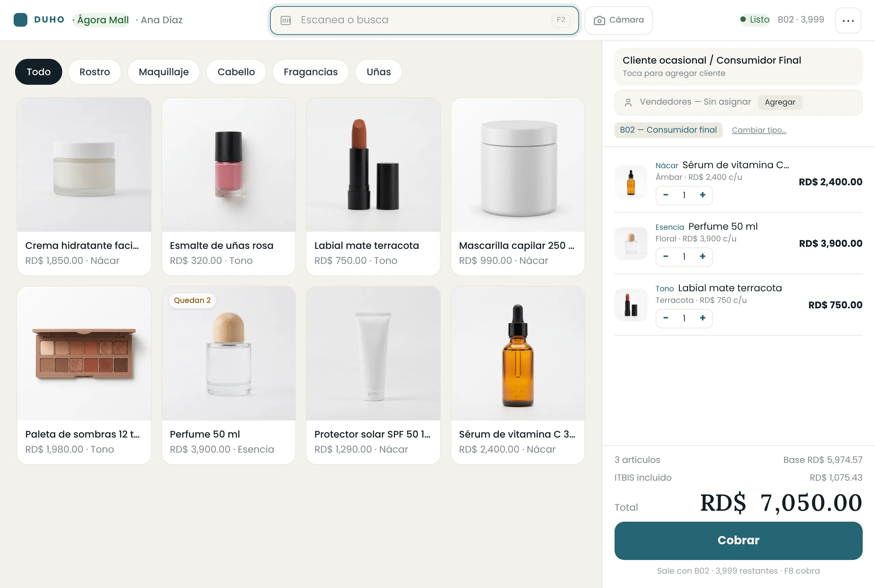Click the Cambiar tipo link
875x588 pixels.
[x=759, y=130]
